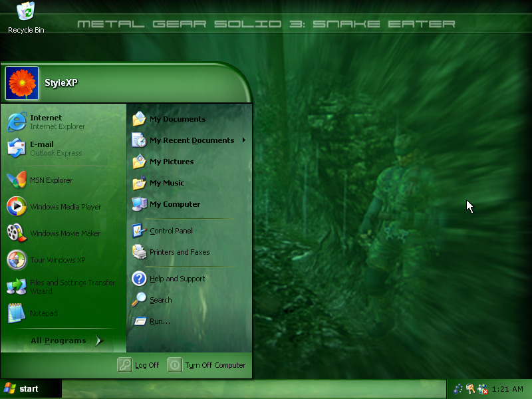Click the My Music label
Image resolution: width=532 pixels, height=399 pixels.
tap(167, 183)
